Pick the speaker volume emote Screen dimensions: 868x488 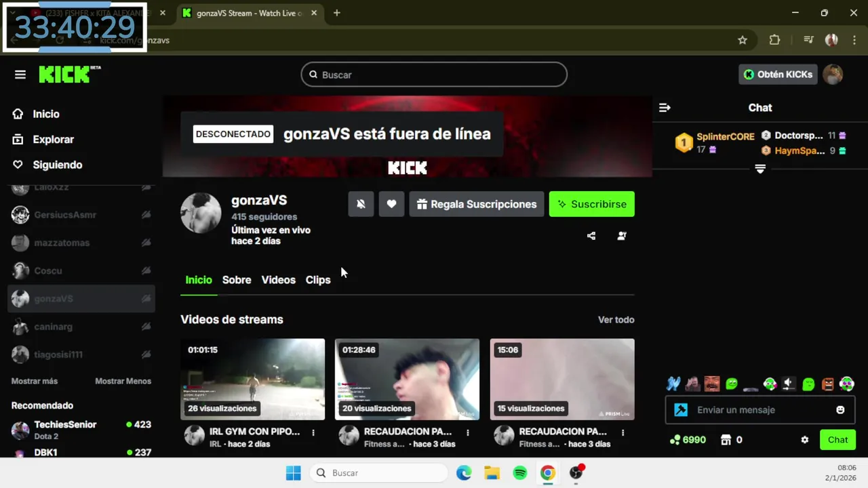point(789,384)
